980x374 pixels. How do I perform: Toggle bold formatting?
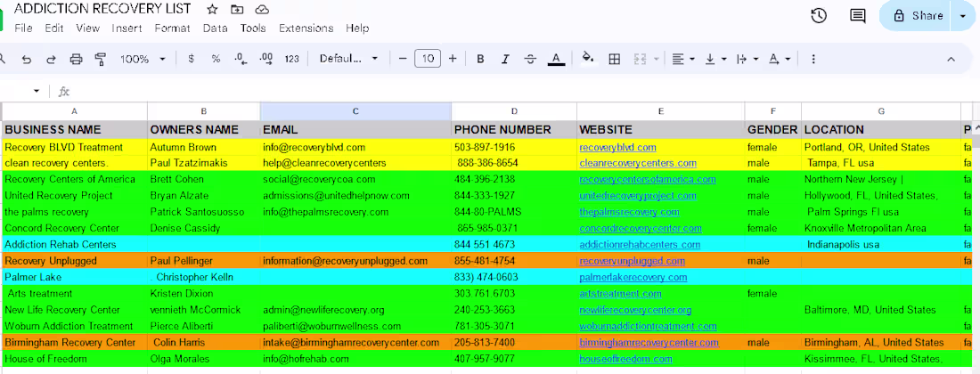(480, 59)
